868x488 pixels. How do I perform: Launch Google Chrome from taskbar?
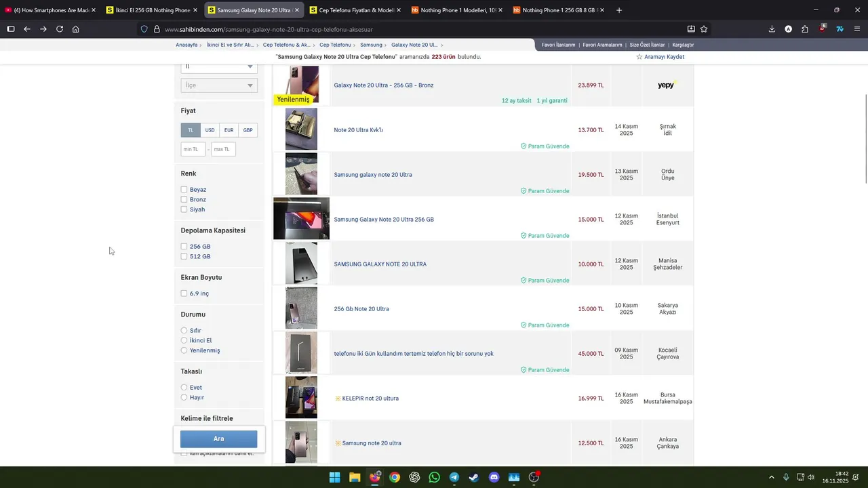click(x=395, y=477)
